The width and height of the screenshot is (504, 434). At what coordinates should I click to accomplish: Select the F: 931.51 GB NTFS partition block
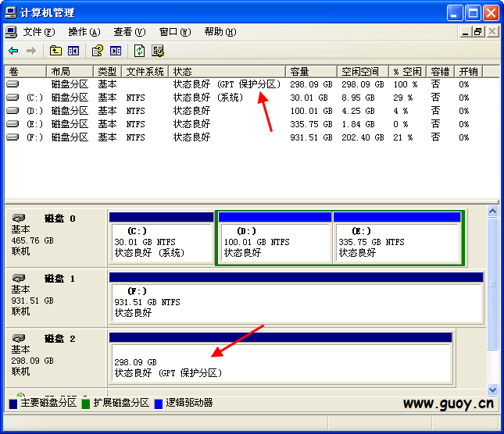(296, 298)
